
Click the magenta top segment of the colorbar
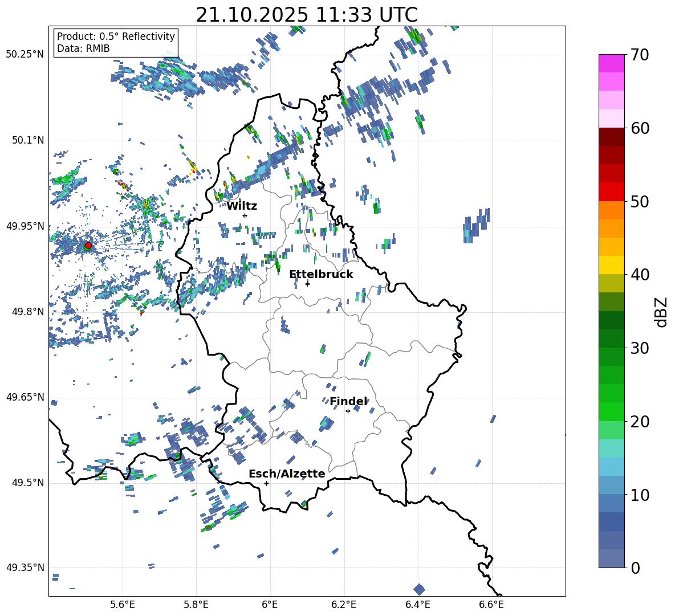click(x=611, y=63)
